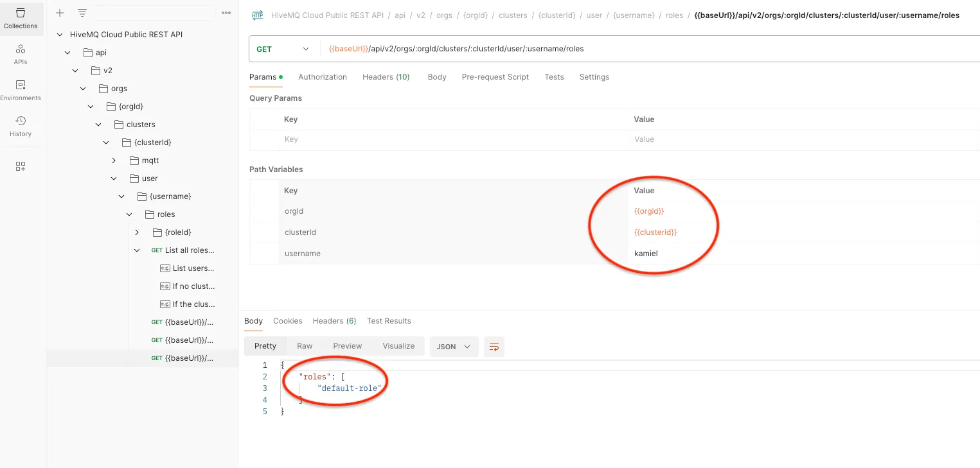Collapse the HiveMQ Cloud Public REST API collection
The width and height of the screenshot is (980, 468).
[x=60, y=35]
